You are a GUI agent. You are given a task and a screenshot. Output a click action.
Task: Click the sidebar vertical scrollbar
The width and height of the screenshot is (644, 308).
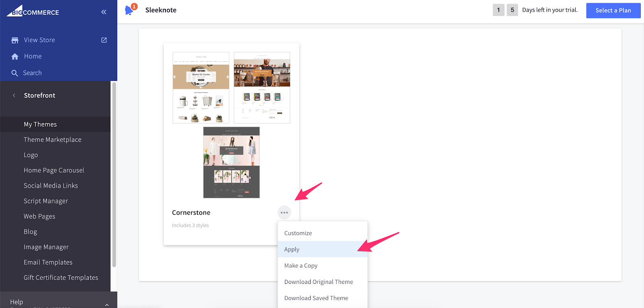[x=114, y=175]
